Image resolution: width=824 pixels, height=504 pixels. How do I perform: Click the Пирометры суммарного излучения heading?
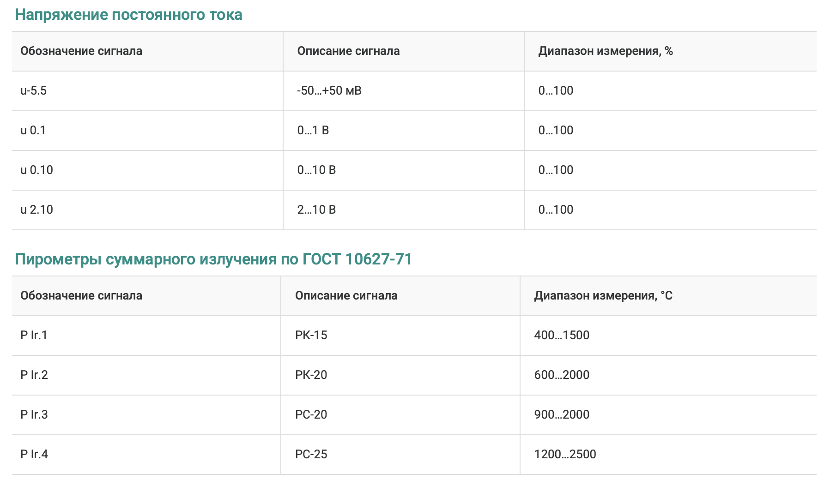[213, 259]
